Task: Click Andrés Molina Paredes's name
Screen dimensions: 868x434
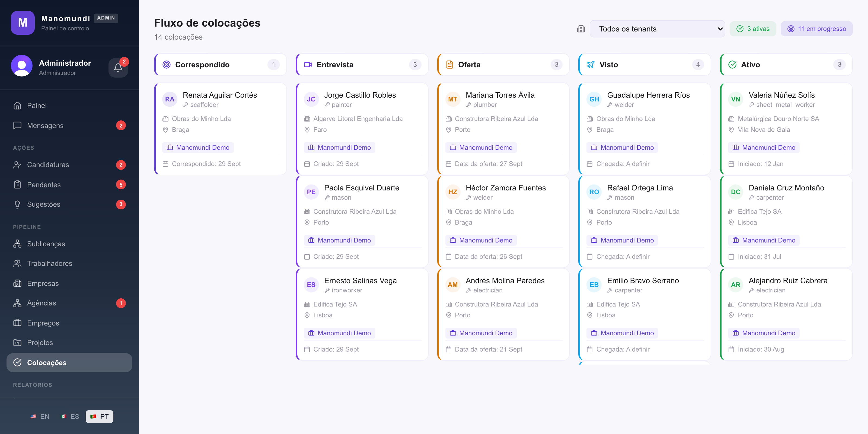Action: click(505, 281)
